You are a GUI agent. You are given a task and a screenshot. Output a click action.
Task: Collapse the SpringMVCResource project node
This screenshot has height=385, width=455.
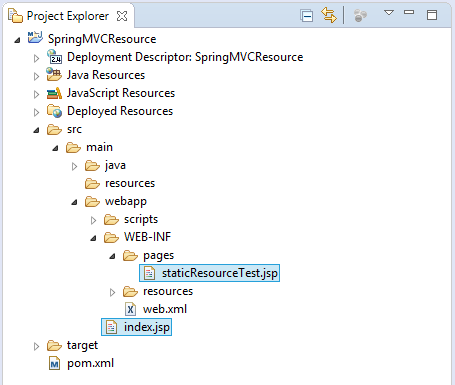pos(17,40)
